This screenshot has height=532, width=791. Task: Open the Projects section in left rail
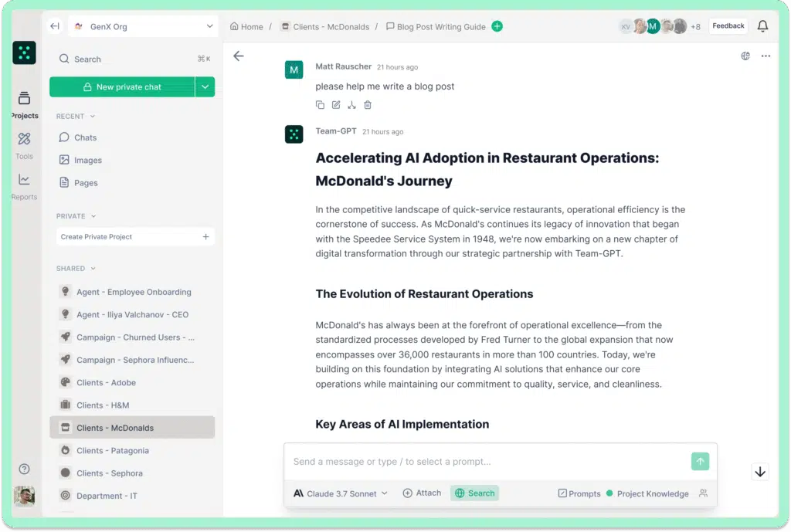click(24, 105)
